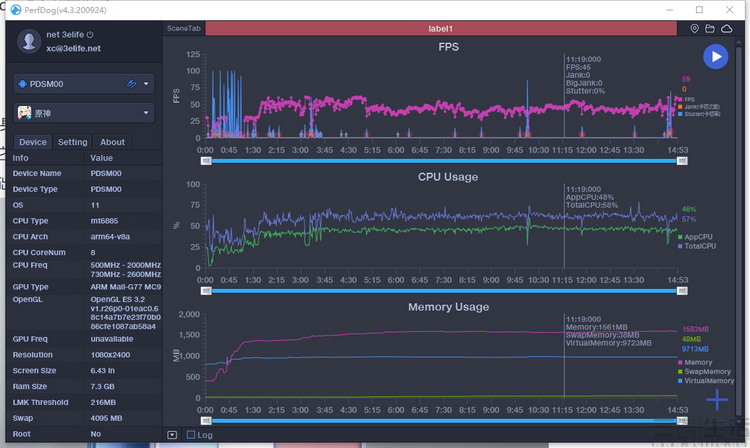Click the Info column header

[x=21, y=158]
